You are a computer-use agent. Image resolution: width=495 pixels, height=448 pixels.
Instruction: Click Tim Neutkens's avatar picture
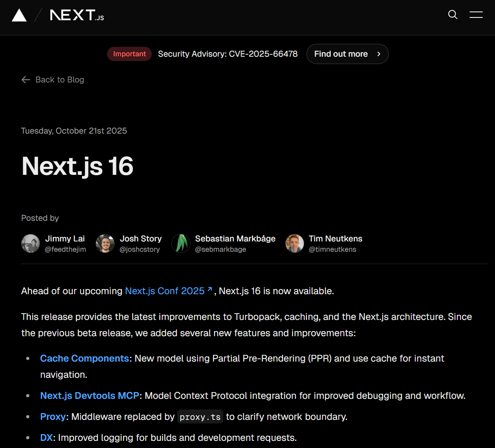(x=295, y=243)
